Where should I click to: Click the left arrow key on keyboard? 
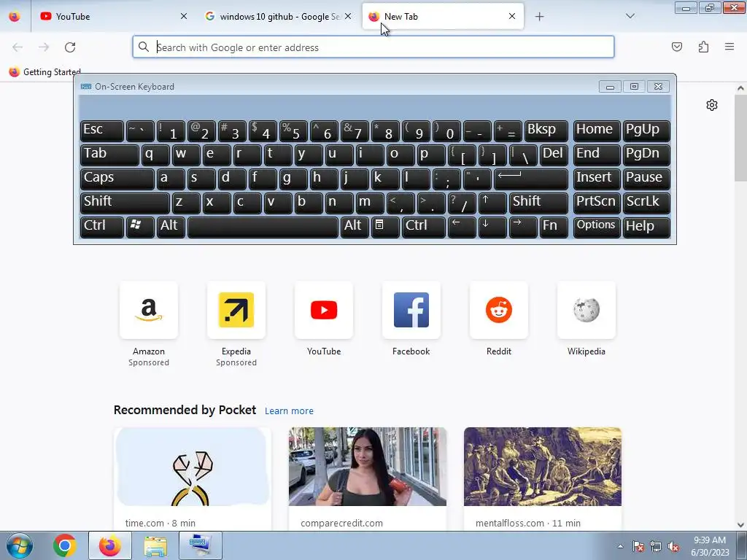coord(462,226)
